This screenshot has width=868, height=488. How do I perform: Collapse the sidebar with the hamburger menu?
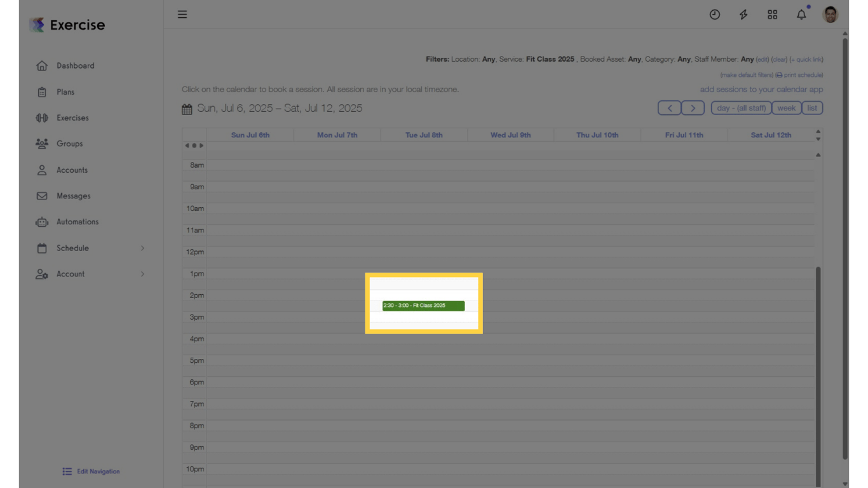182,14
